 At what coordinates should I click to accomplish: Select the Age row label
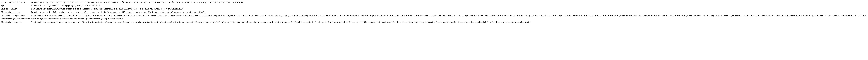pos(3,6)
